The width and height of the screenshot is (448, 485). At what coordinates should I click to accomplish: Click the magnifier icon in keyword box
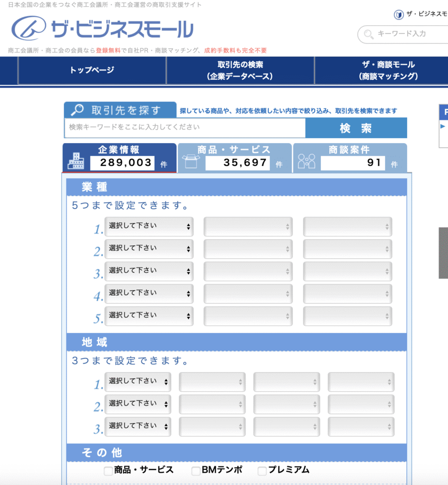368,34
